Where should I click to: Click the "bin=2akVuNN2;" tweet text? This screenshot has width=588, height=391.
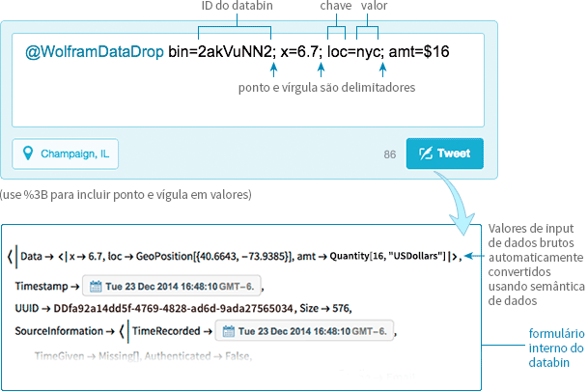(x=222, y=52)
